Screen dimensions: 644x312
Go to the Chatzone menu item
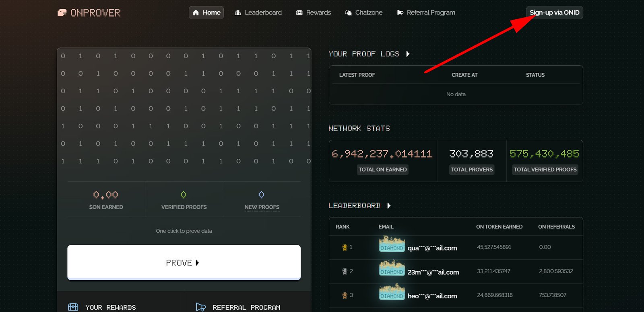point(368,13)
